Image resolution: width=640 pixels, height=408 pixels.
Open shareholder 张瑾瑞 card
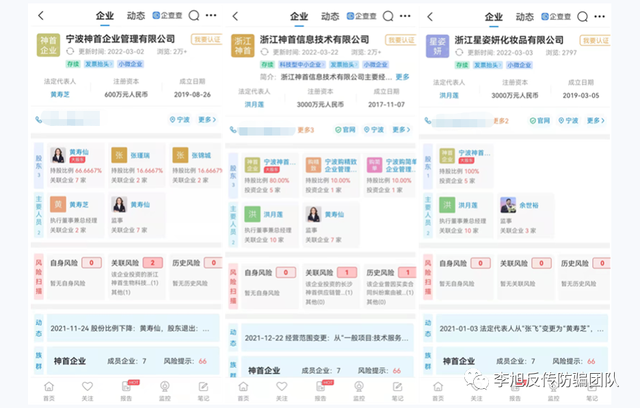137,165
